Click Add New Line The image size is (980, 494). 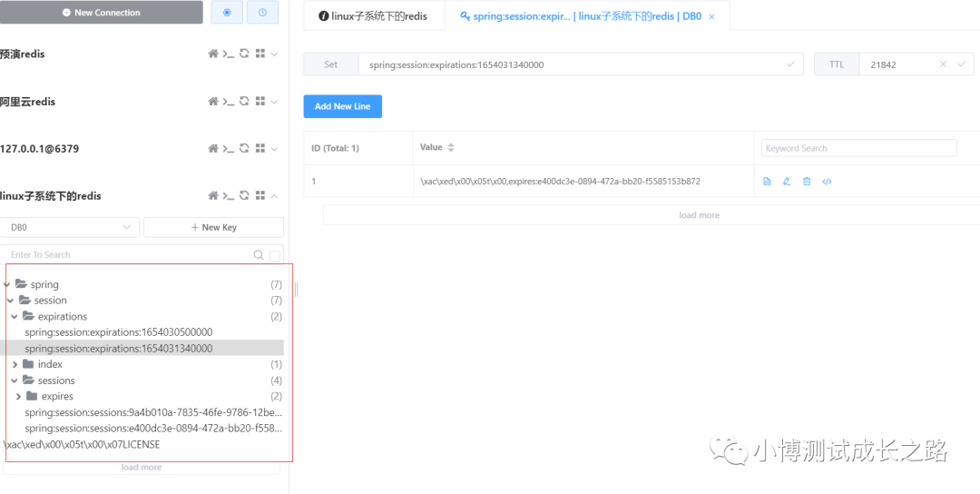(342, 106)
